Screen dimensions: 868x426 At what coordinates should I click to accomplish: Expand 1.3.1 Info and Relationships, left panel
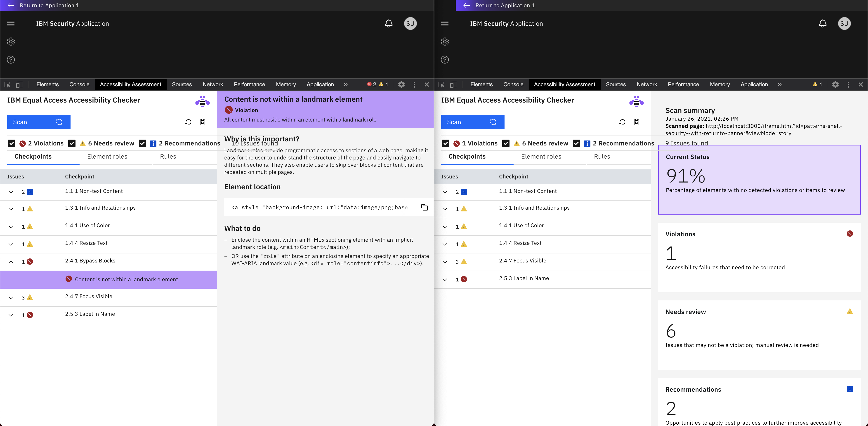coord(11,209)
